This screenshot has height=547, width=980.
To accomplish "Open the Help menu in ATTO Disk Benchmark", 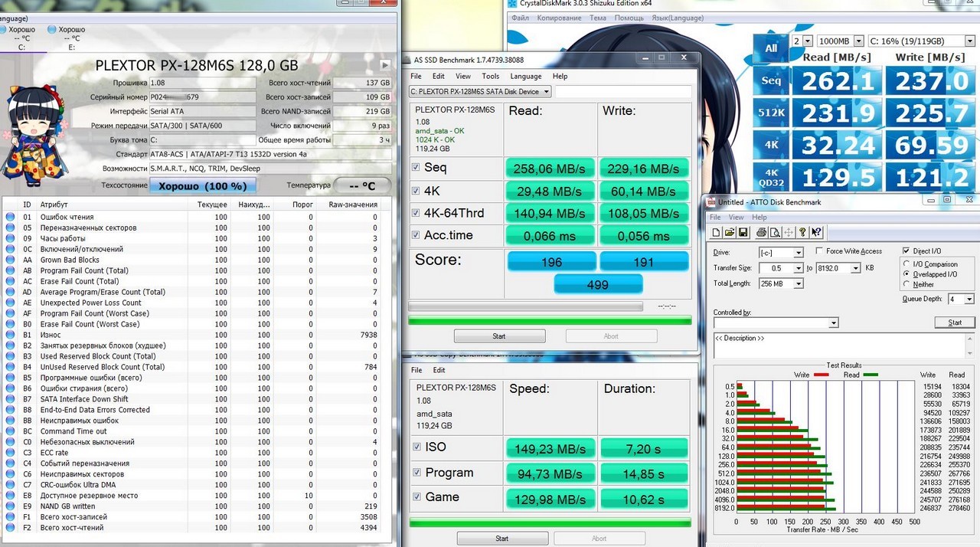I will click(x=759, y=218).
